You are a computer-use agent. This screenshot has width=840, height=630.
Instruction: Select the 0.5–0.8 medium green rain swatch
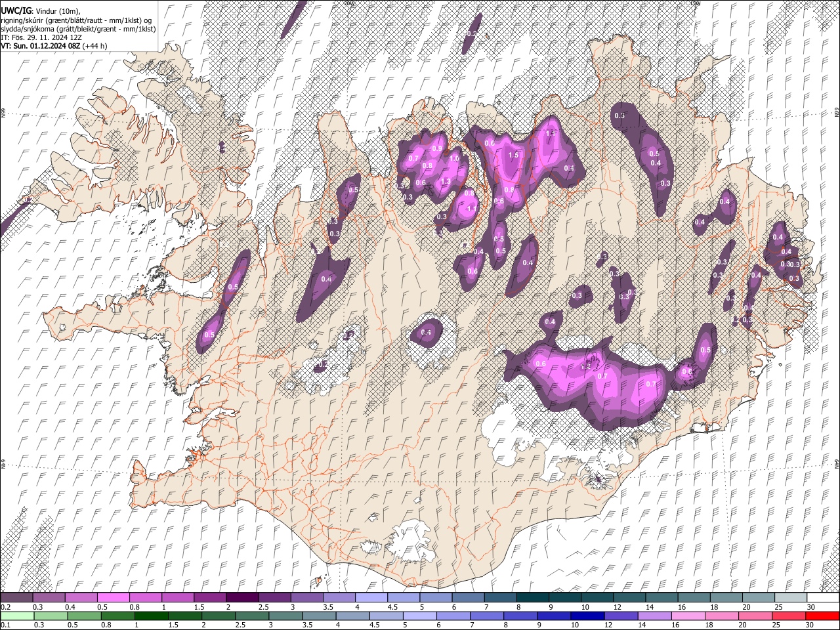point(84,616)
